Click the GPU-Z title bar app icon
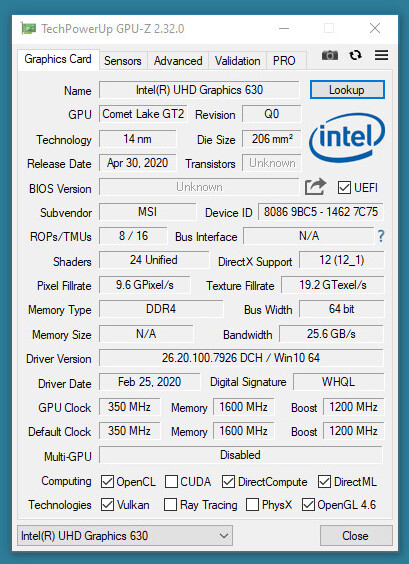Screen dimensions: 409x564 (x=28, y=28)
